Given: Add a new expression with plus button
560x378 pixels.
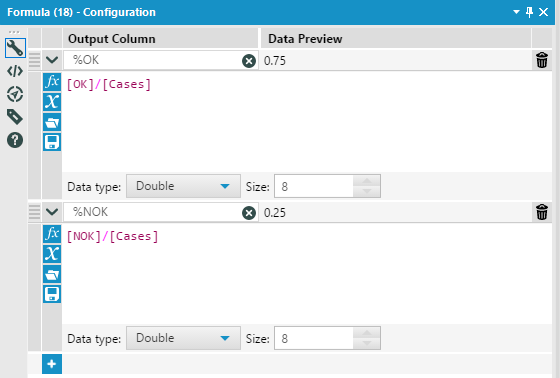Looking at the screenshot, I should [x=52, y=364].
